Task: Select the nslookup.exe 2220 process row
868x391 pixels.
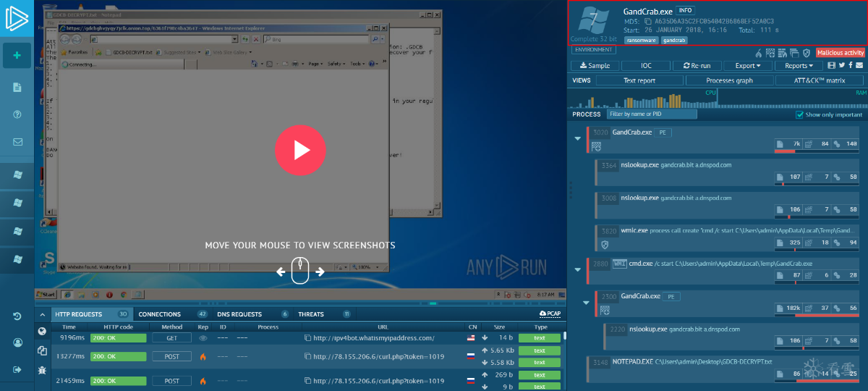Action: point(733,336)
